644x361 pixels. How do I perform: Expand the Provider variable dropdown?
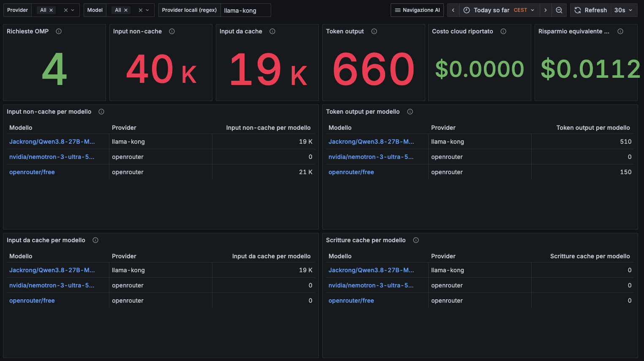[73, 10]
